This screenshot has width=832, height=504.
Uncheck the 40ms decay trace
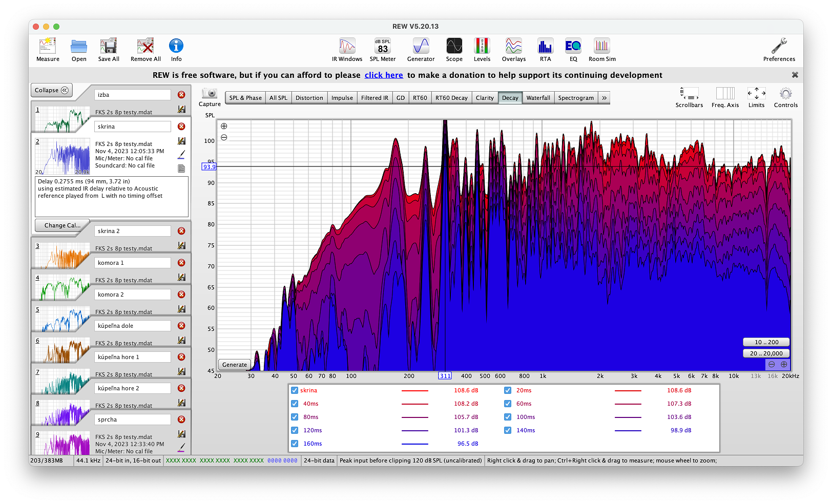pos(295,404)
